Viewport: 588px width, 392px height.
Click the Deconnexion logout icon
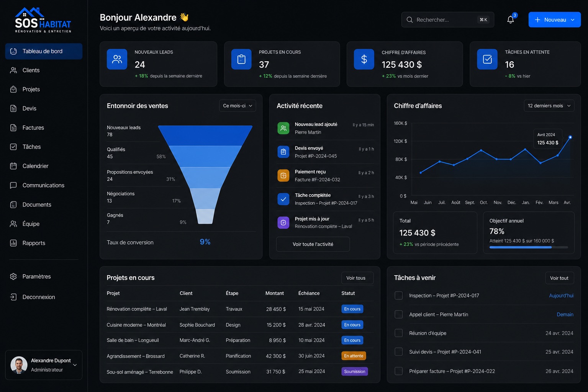pyautogui.click(x=13, y=297)
